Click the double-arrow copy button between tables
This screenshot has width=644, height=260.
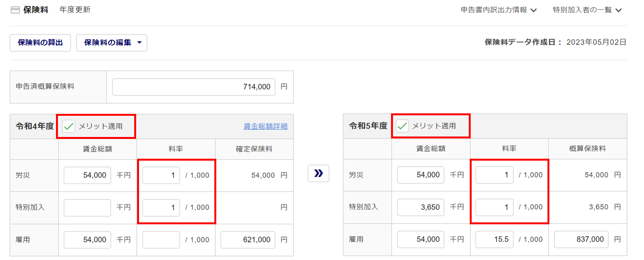[x=319, y=174]
